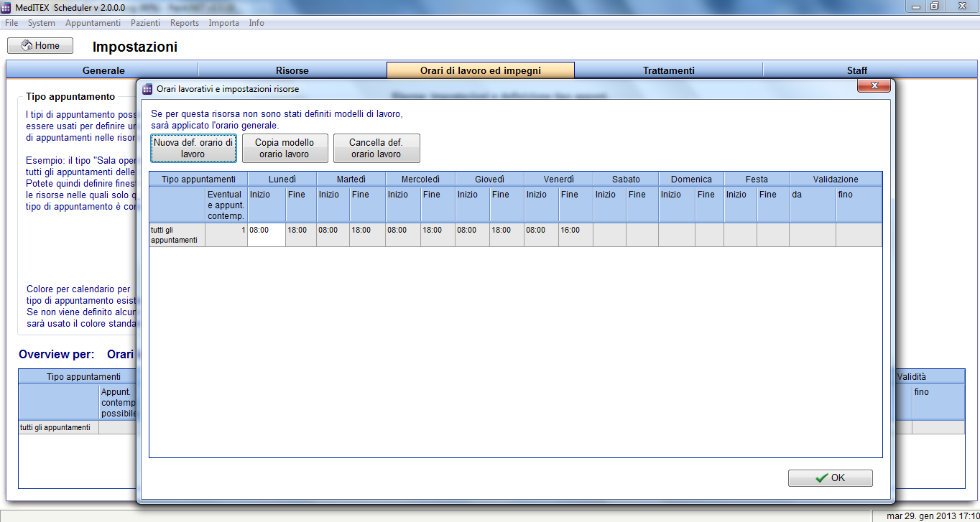Viewport: 980px width, 522px height.
Task: Edit the Lunedì Inizio 08:00 field
Action: click(x=267, y=235)
